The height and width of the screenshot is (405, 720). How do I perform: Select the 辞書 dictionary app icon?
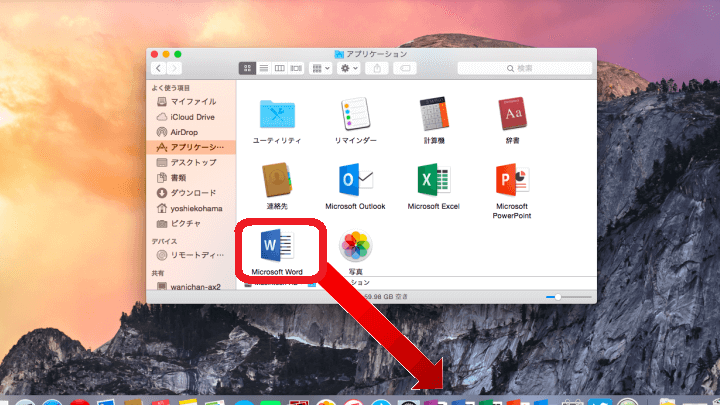[512, 113]
